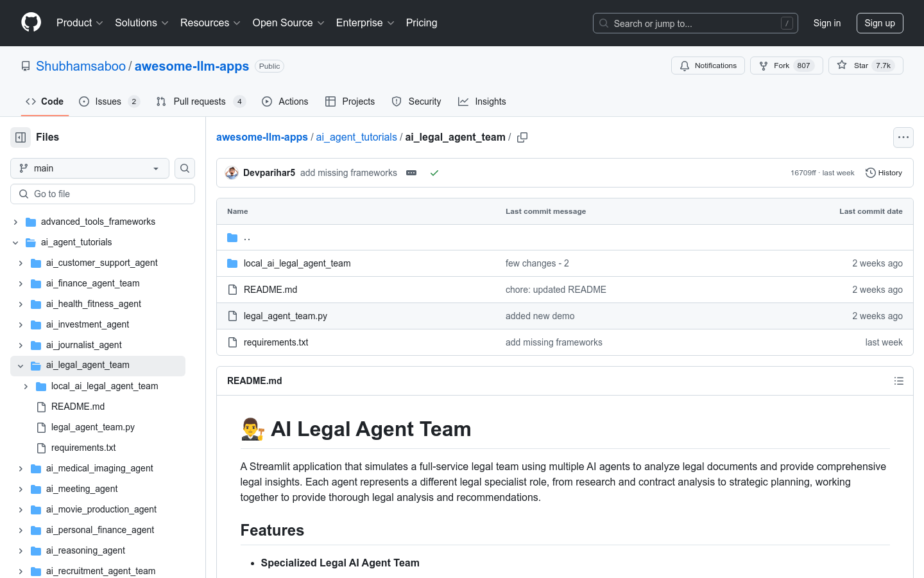This screenshot has width=924, height=578.
Task: Open the notifications bell
Action: (x=684, y=65)
